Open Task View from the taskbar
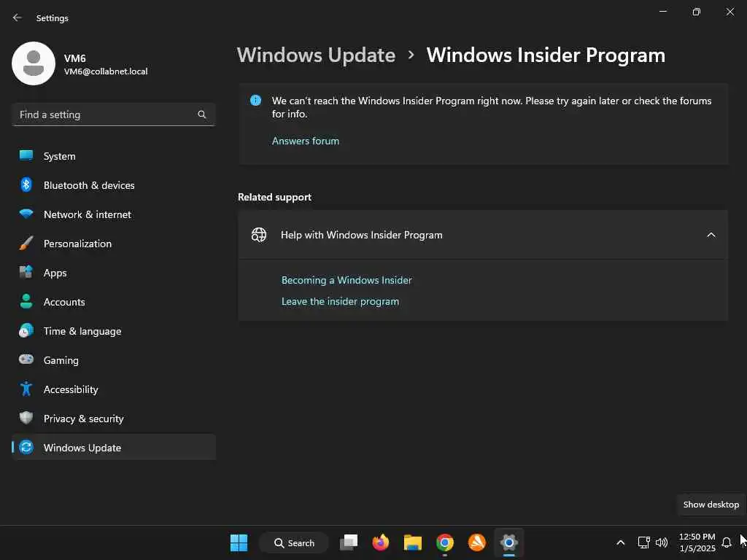This screenshot has height=560, width=747. point(349,542)
